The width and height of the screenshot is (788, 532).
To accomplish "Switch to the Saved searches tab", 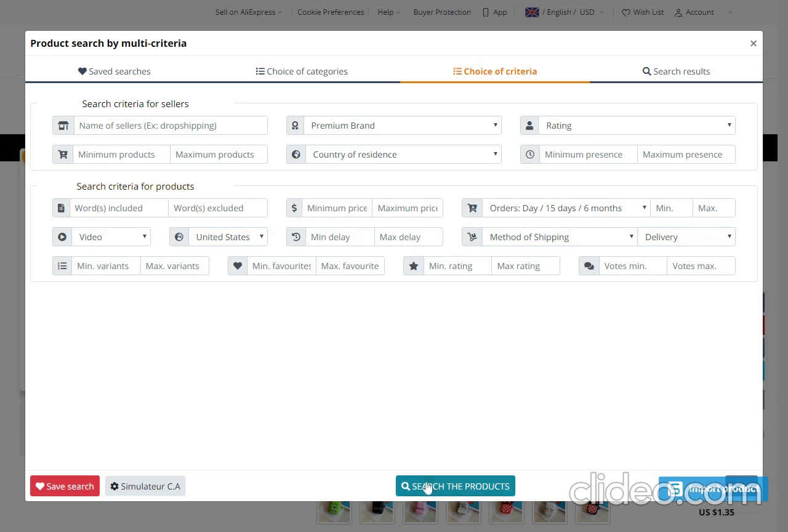I will tap(114, 71).
